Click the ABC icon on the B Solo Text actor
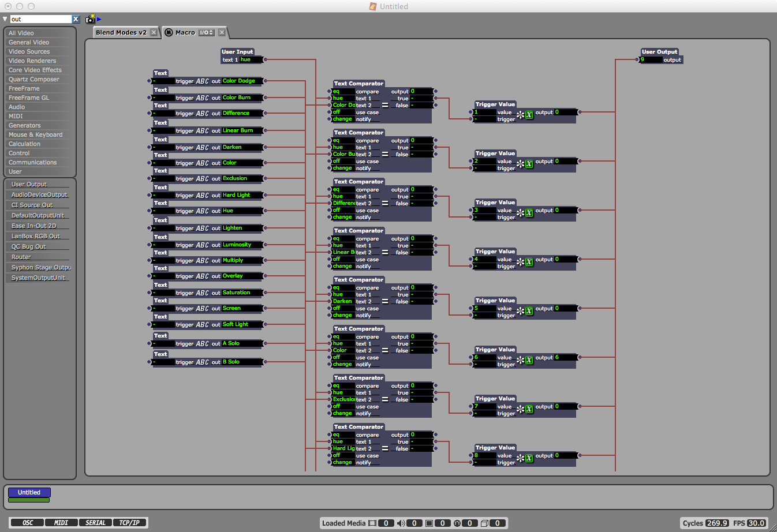The width and height of the screenshot is (777, 532). coord(202,362)
